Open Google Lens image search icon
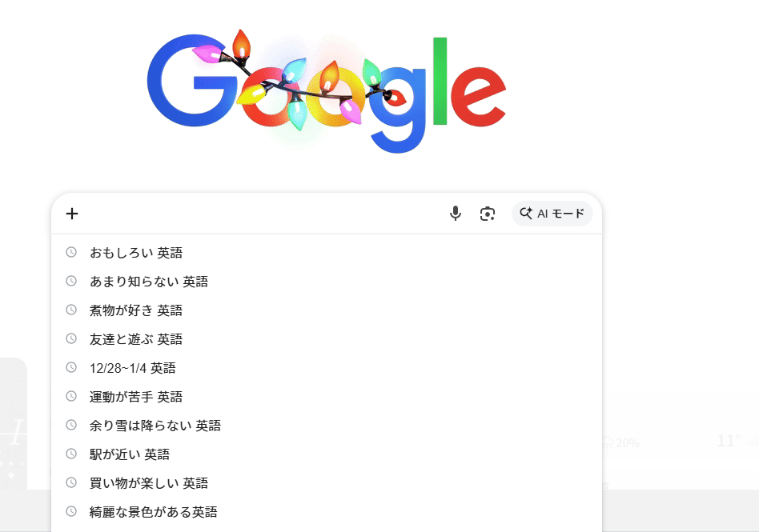Screen dimensions: 759x532 488,214
